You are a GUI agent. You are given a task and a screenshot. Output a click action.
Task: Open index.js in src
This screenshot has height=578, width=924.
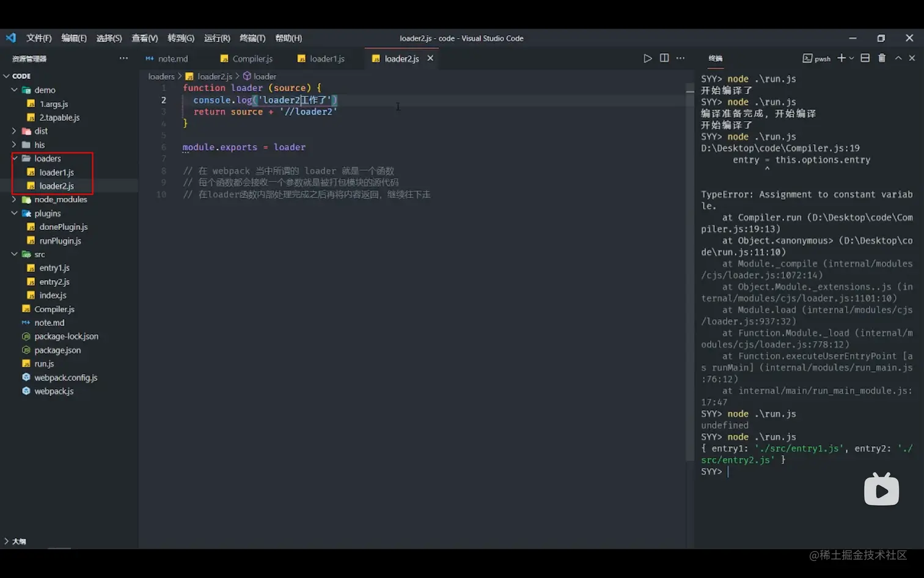pos(53,295)
